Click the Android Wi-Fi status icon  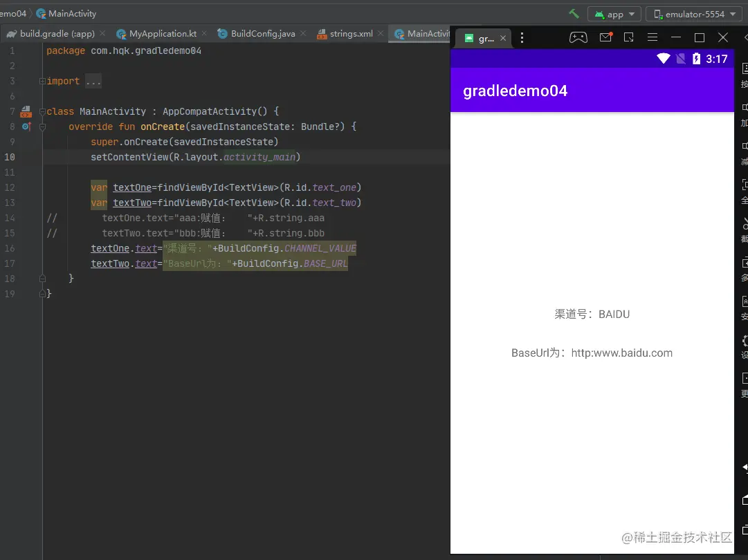(x=663, y=59)
